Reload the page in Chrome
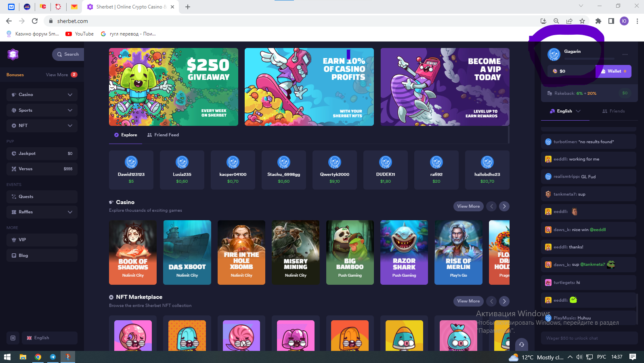The image size is (644, 363). (35, 21)
